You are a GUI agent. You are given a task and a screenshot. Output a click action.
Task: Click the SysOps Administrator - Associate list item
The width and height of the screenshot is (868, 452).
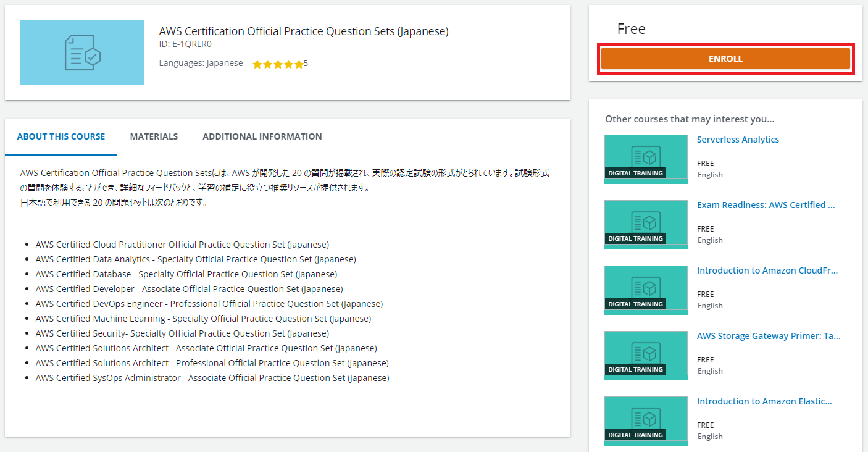pos(212,378)
